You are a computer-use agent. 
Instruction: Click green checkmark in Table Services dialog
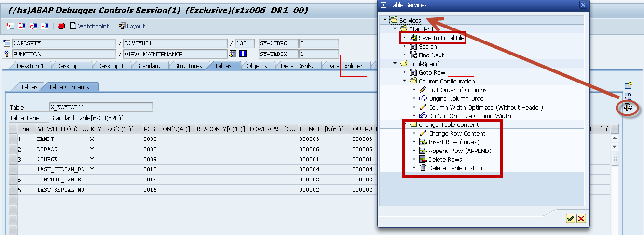571,219
